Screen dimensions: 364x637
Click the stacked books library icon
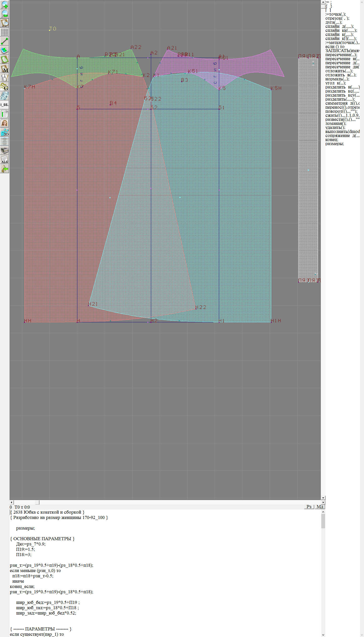click(5, 151)
